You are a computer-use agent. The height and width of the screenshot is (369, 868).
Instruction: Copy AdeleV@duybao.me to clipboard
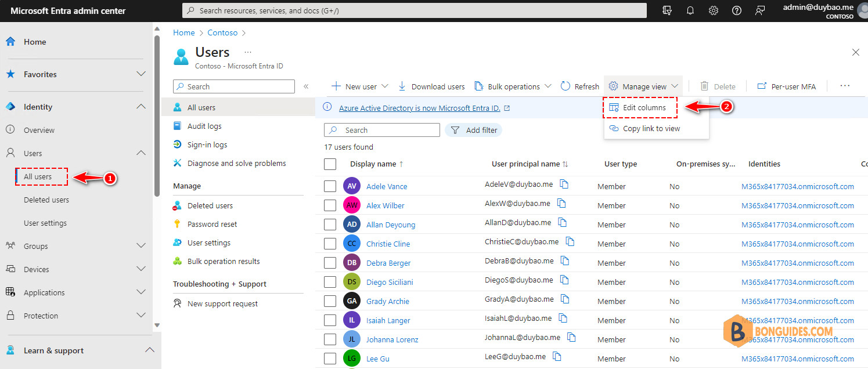564,184
